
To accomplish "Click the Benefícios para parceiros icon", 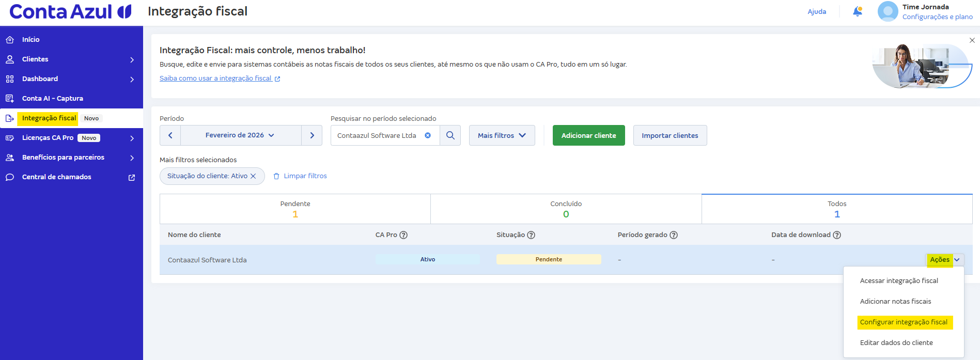I will pyautogui.click(x=10, y=158).
